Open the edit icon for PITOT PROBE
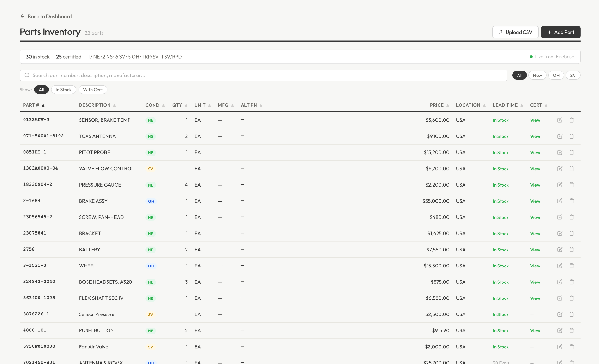The height and width of the screenshot is (364, 599). click(560, 152)
